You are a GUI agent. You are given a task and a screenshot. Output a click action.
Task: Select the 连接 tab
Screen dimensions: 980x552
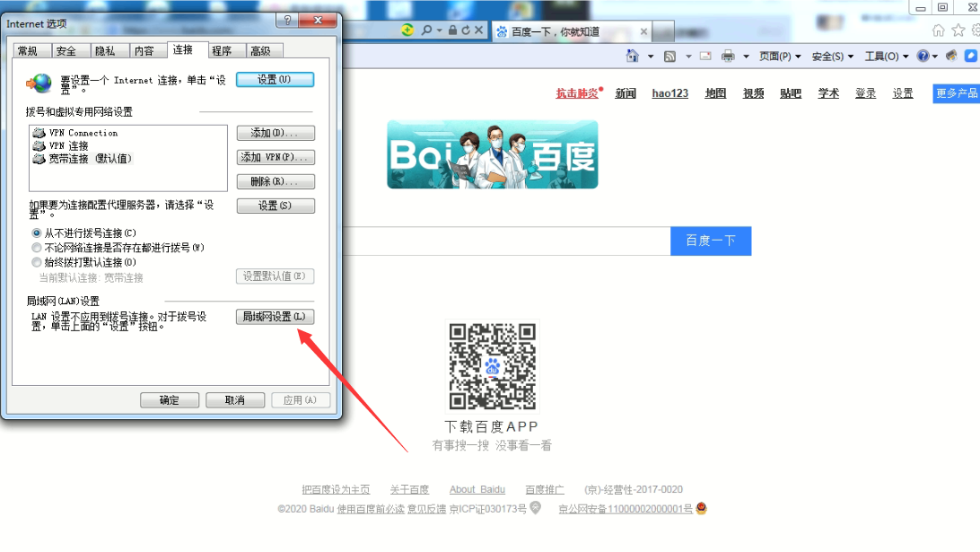pos(182,49)
